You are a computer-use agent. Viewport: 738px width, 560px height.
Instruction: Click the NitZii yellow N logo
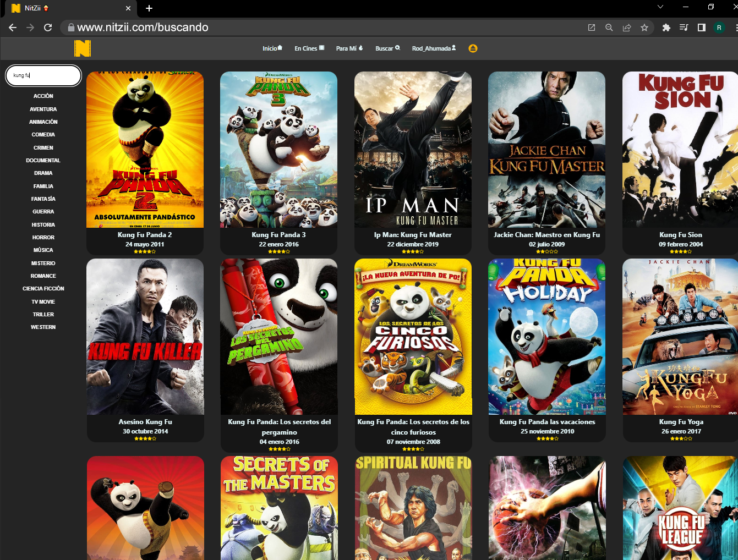tap(82, 48)
